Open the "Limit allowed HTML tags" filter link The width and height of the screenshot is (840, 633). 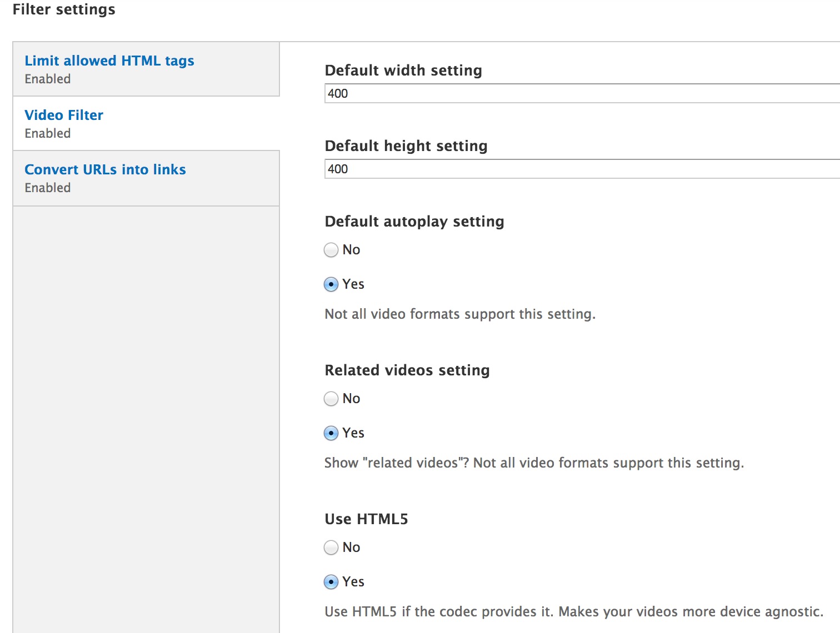[109, 61]
